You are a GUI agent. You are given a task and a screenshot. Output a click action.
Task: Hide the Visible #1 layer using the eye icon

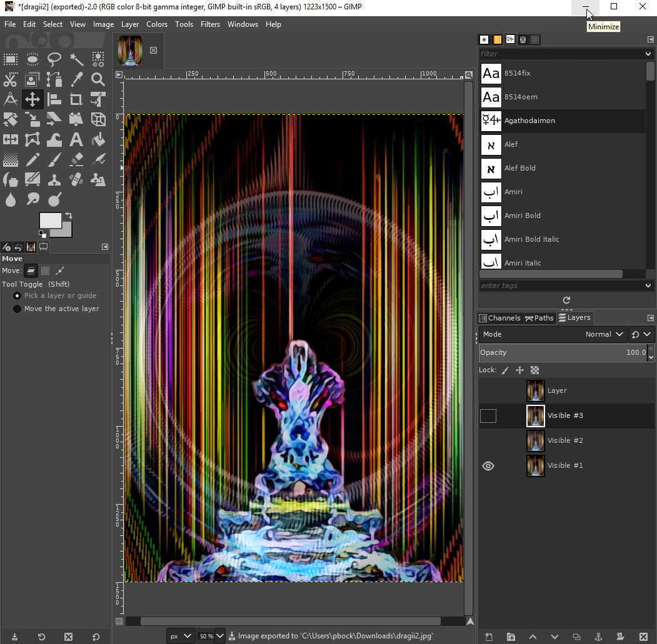[x=488, y=466]
